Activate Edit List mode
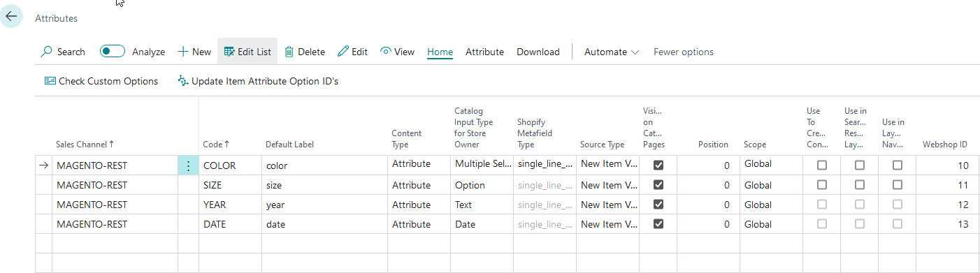 (247, 52)
